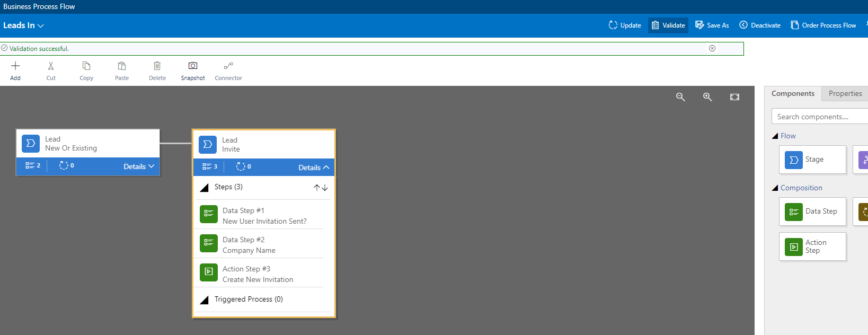Expand Triggered Process section
868x335 pixels.
(x=205, y=300)
